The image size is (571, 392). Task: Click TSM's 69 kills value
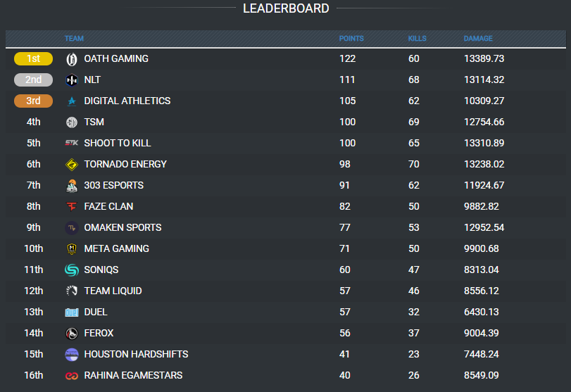(x=414, y=122)
